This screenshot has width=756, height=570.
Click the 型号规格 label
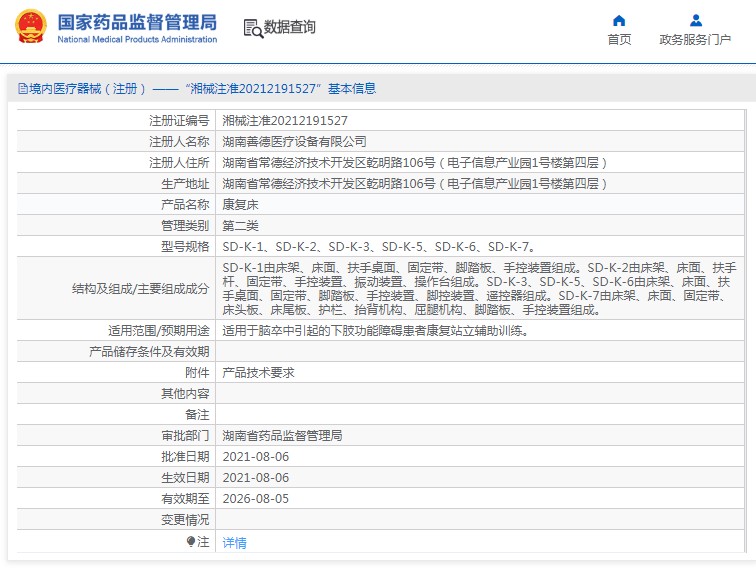click(185, 247)
